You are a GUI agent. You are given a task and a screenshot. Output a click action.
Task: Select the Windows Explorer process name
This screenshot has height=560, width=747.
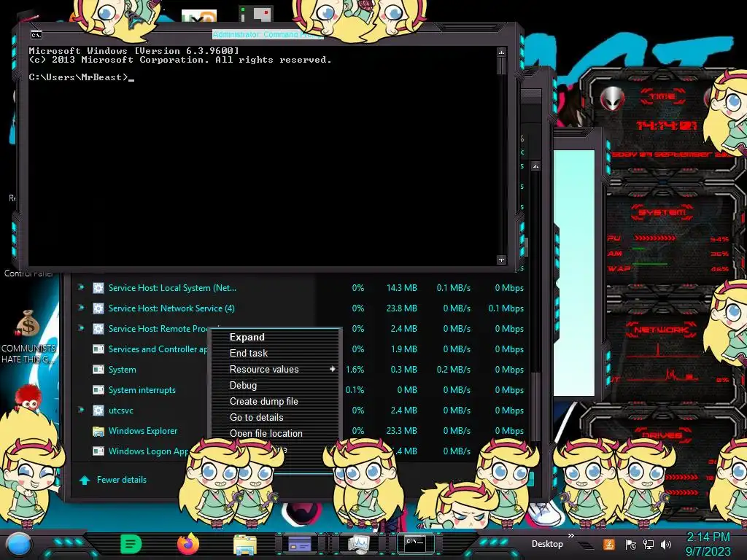[142, 431]
